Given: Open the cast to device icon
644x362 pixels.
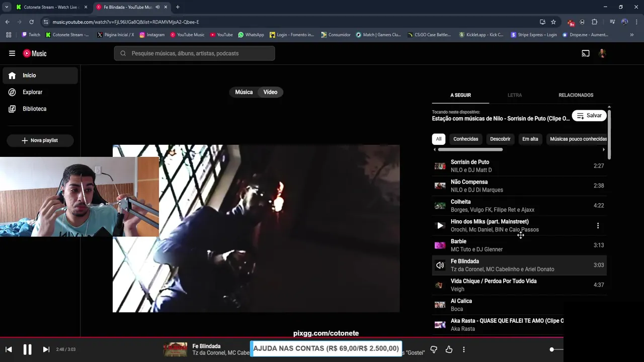Looking at the screenshot, I should click(586, 53).
